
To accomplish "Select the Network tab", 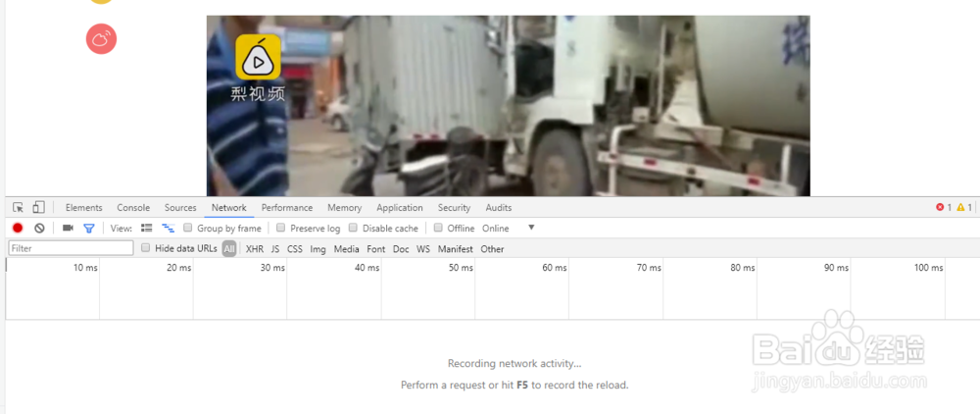I will (x=228, y=208).
